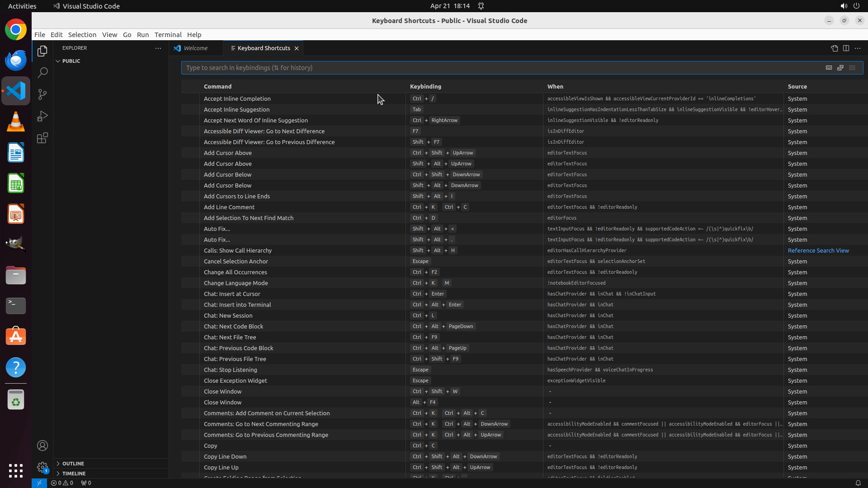Open the Run and Debug view
Screen dimensions: 868x488
point(42,117)
